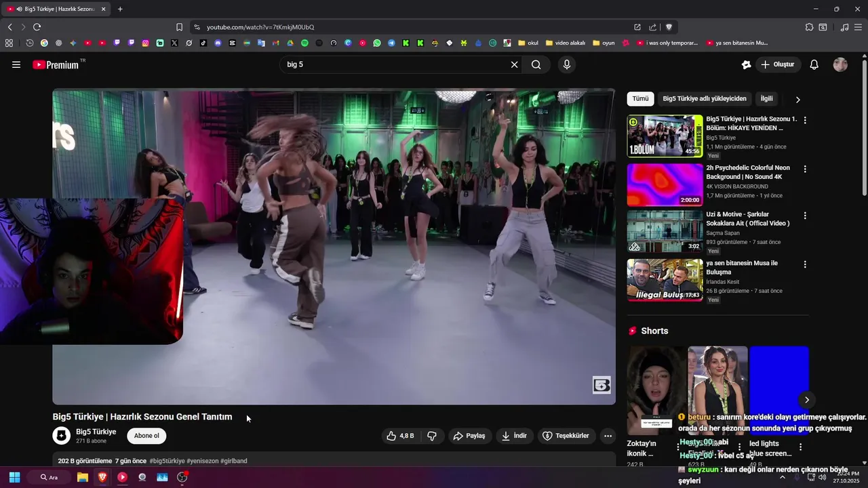The width and height of the screenshot is (868, 488).
Task: Download the video with İndir
Action: click(514, 436)
